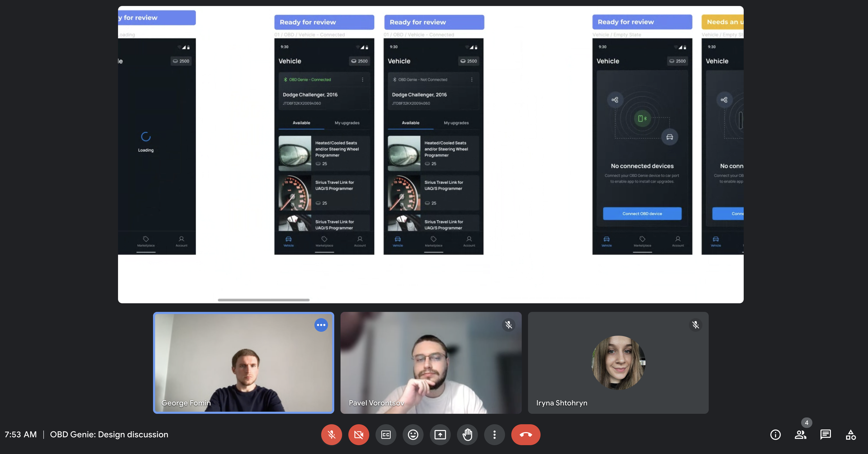The width and height of the screenshot is (868, 454).
Task: Click the Connect OBD device button
Action: [642, 214]
